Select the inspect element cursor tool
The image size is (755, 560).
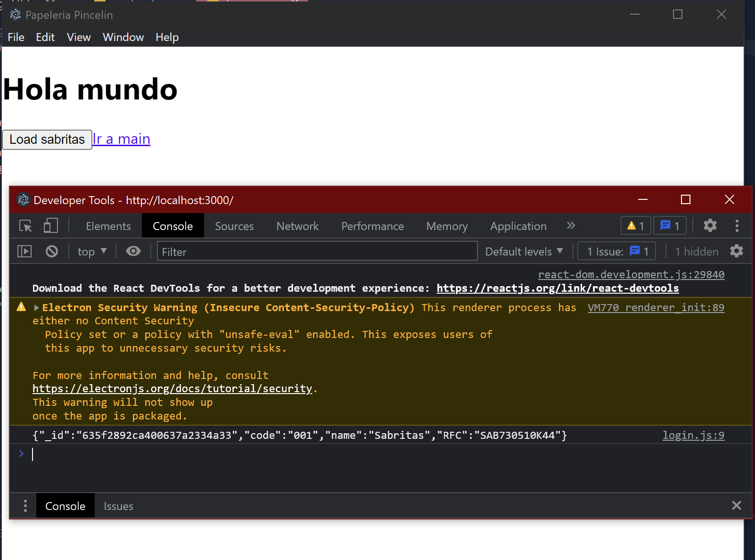pos(25,226)
